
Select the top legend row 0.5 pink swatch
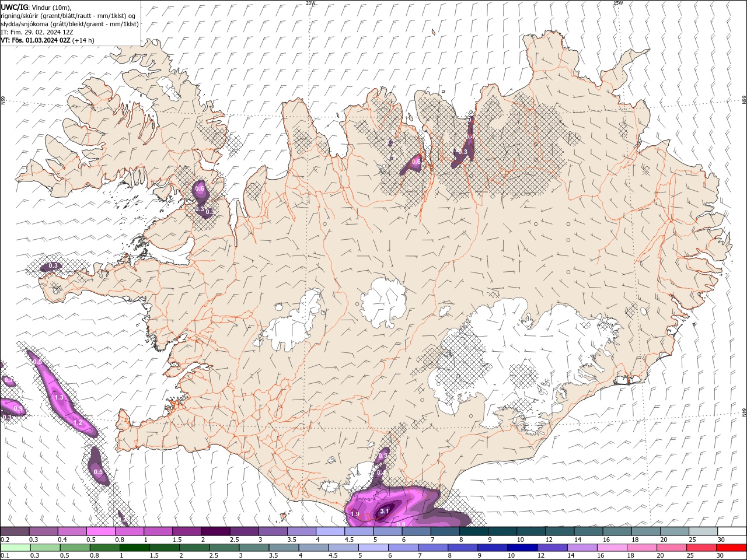100,531
